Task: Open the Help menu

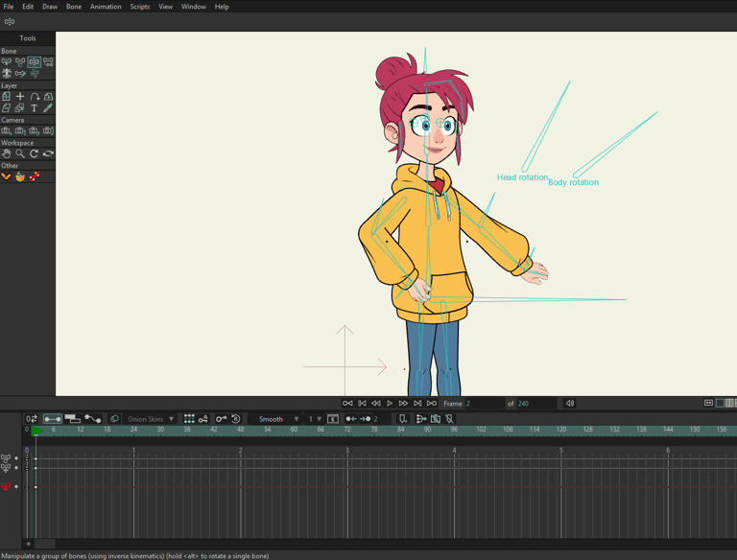Action: coord(222,7)
